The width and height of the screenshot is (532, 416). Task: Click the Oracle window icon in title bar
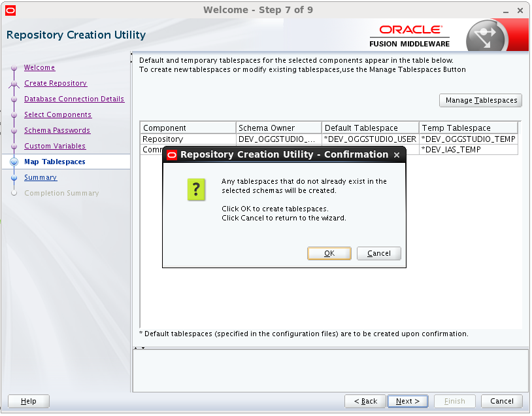(10, 10)
